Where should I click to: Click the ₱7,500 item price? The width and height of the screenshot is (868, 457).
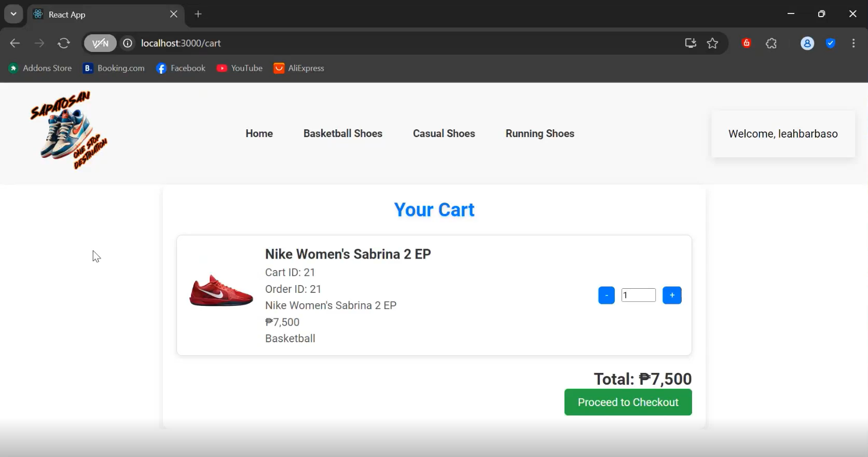282,322
